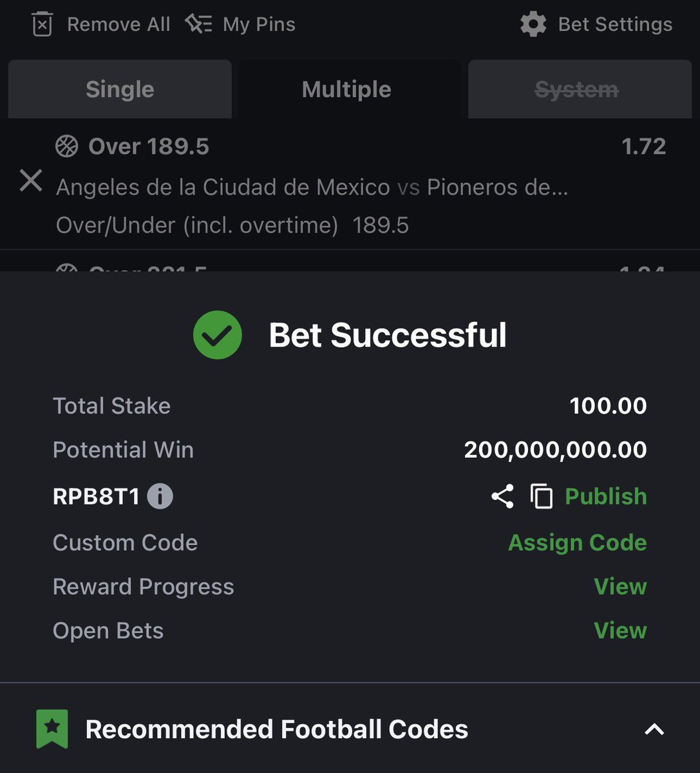700x773 pixels.
Task: Click the Recommended Football Codes bookmark star icon
Action: (52, 729)
